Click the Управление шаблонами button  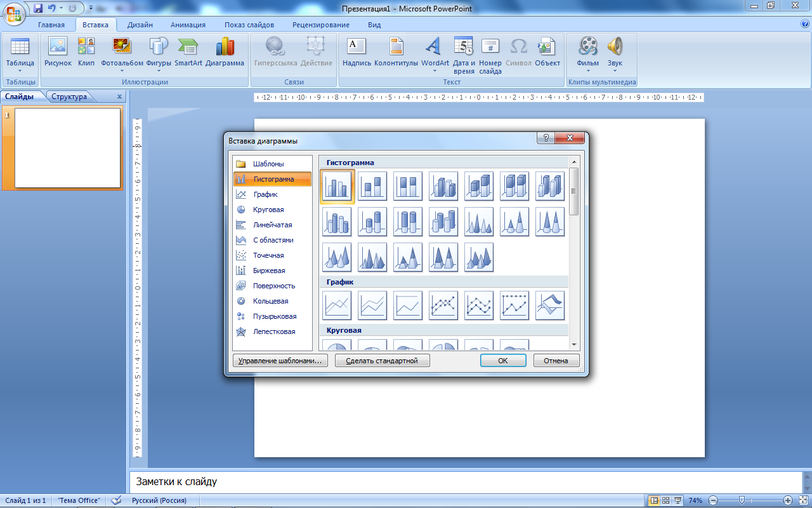(x=280, y=361)
